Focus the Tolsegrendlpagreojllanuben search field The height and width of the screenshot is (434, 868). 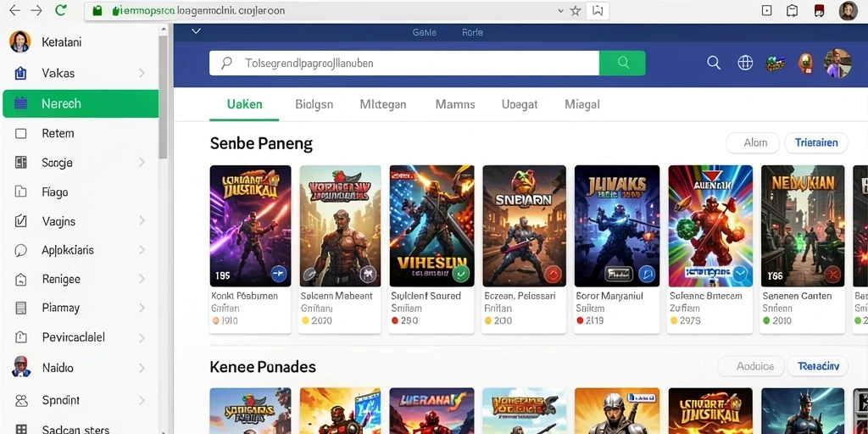point(404,63)
